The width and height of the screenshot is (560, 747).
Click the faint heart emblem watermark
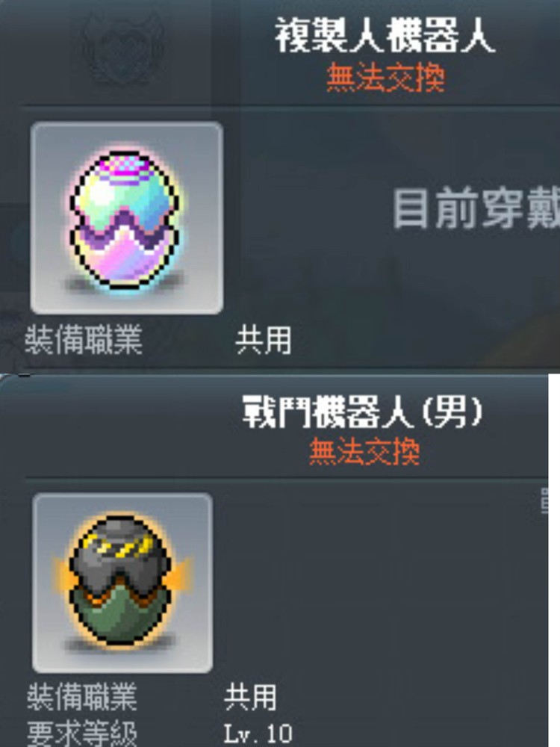pyautogui.click(x=123, y=49)
